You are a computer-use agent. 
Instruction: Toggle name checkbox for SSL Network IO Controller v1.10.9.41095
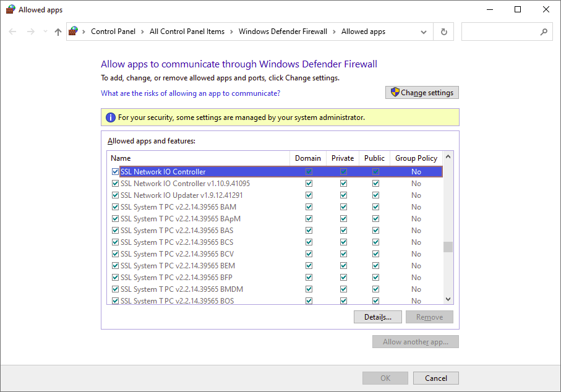(x=115, y=184)
